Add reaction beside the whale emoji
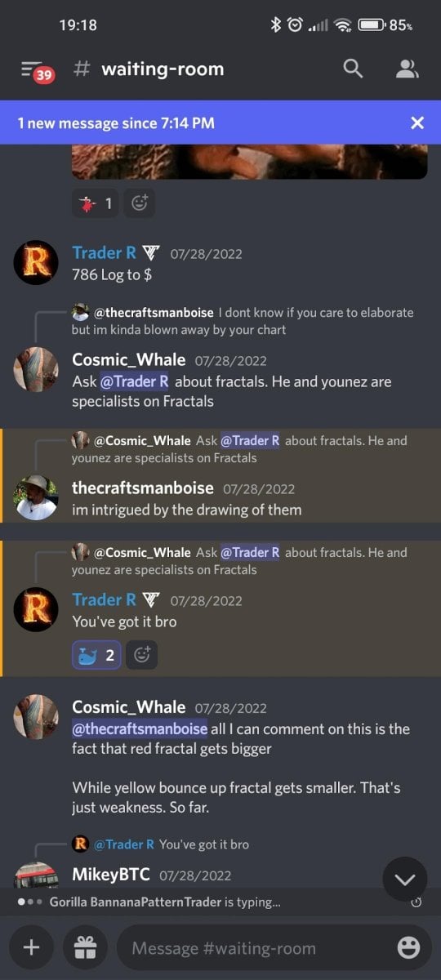The width and height of the screenshot is (441, 980). (x=141, y=655)
